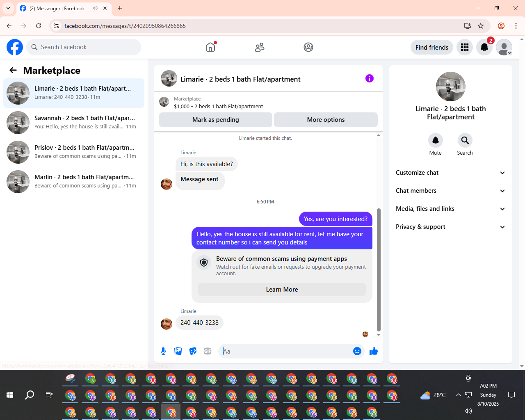Mute the conversation with bell icon

tap(436, 140)
